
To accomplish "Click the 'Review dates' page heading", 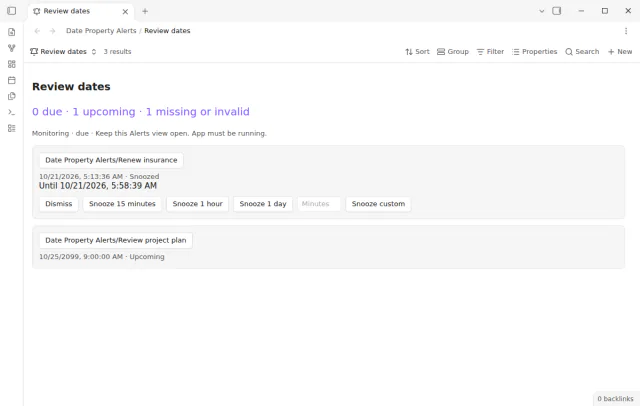I will point(71,87).
